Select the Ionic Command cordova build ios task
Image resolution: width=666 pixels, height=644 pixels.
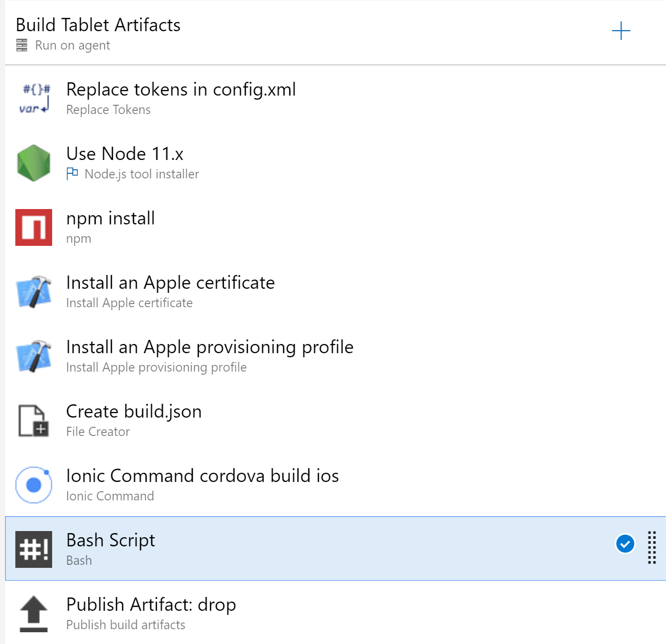[202, 476]
